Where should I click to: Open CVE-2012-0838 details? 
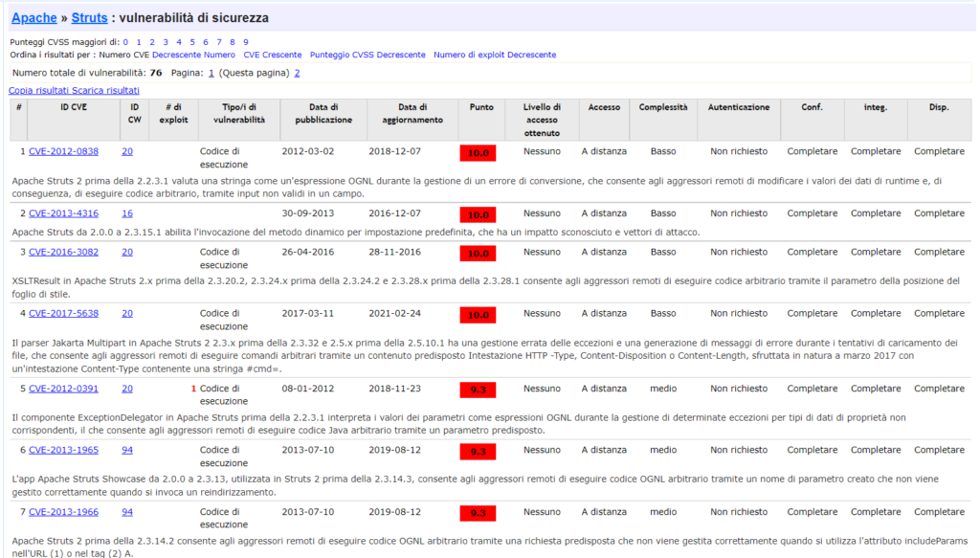click(63, 151)
